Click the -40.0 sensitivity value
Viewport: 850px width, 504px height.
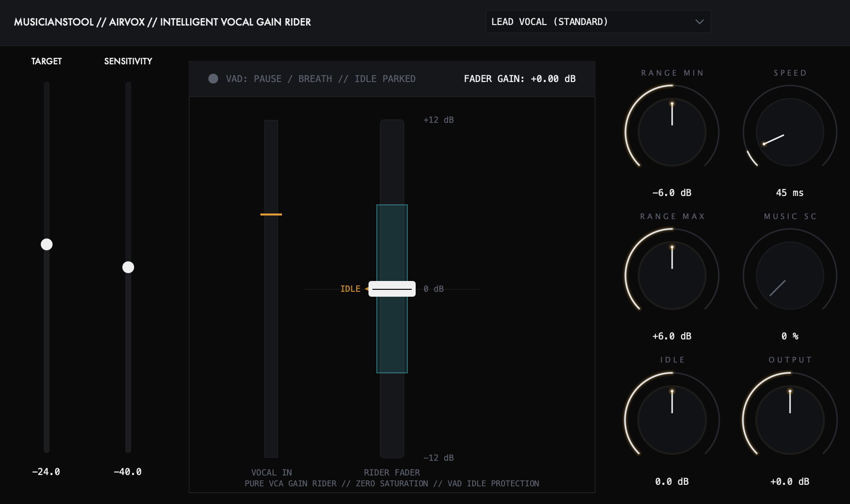click(128, 472)
